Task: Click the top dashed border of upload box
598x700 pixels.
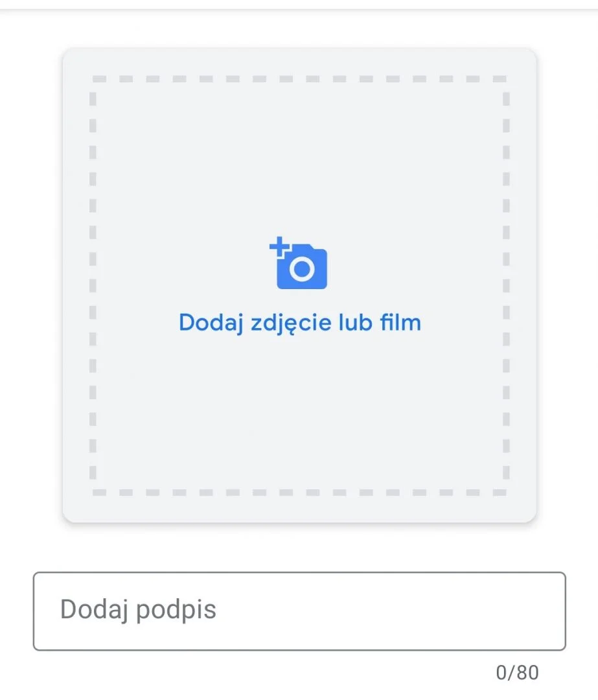Action: pyautogui.click(x=299, y=79)
